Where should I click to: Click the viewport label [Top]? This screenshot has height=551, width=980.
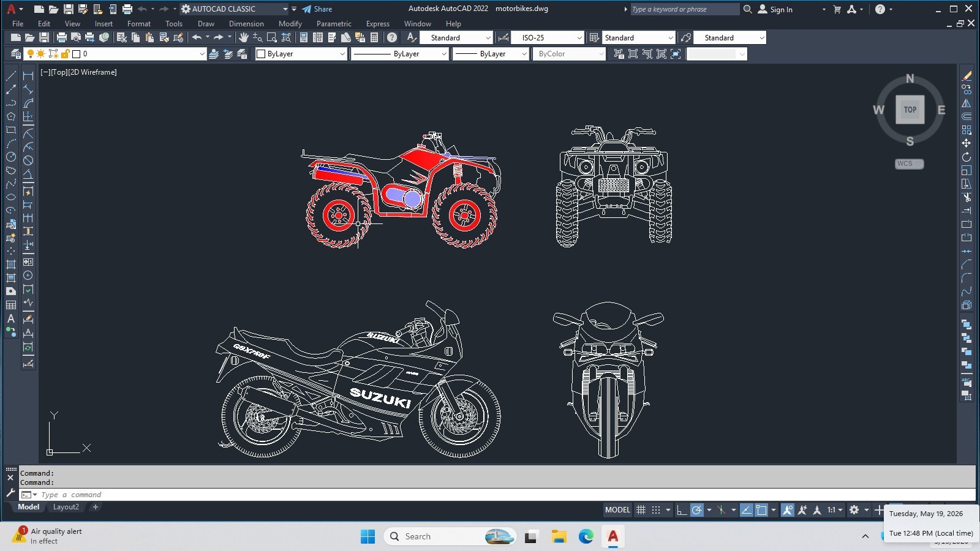click(x=59, y=72)
